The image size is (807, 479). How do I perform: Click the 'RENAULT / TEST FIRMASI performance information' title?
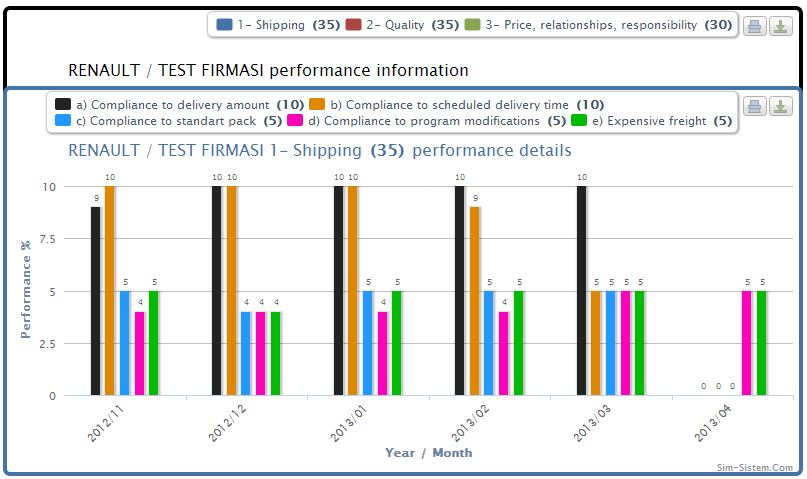pyautogui.click(x=268, y=70)
